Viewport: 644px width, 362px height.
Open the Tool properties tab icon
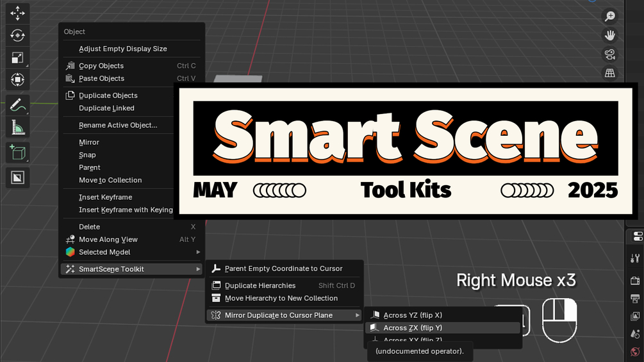coord(636,258)
